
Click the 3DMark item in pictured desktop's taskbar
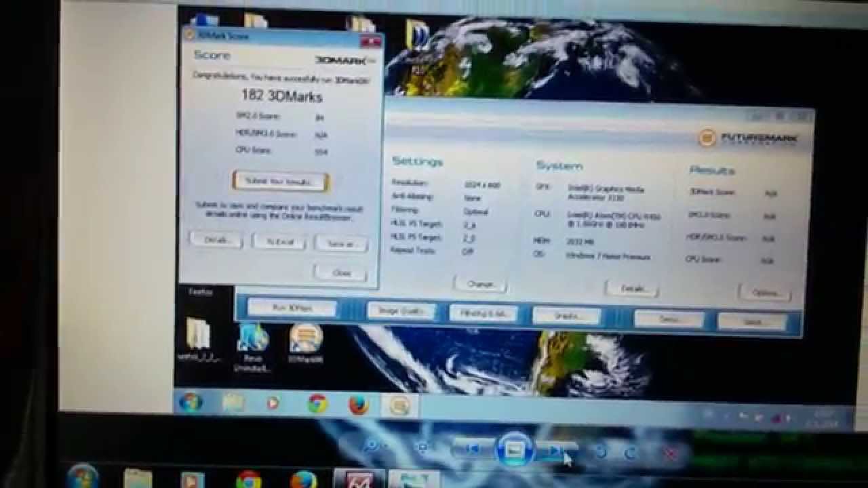400,405
